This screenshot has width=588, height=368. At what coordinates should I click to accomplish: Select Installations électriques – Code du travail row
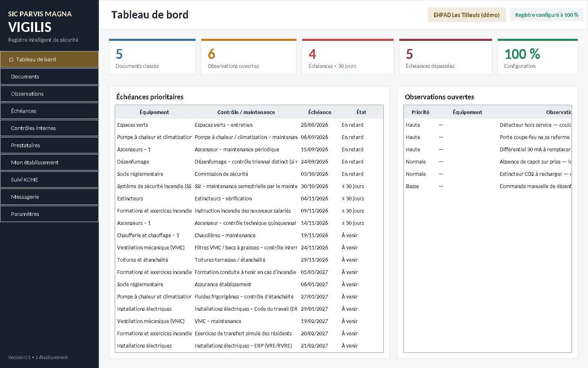(249, 309)
